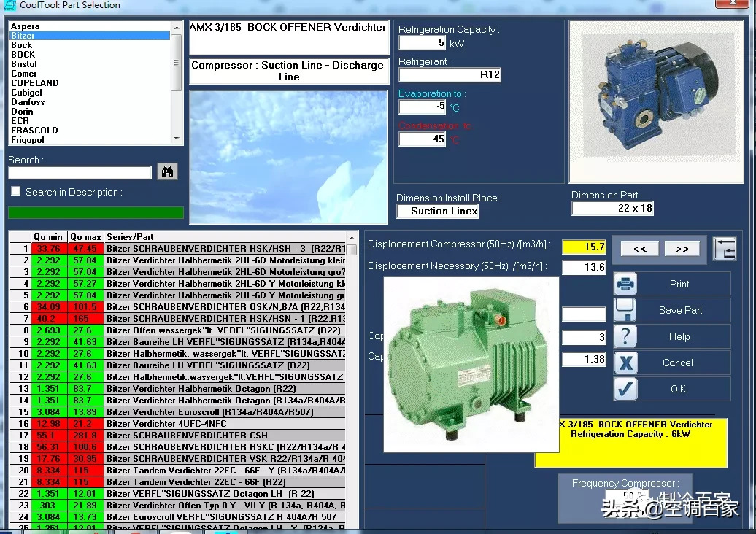The width and height of the screenshot is (756, 534).
Task: Click the field showing value 3
Action: (585, 337)
